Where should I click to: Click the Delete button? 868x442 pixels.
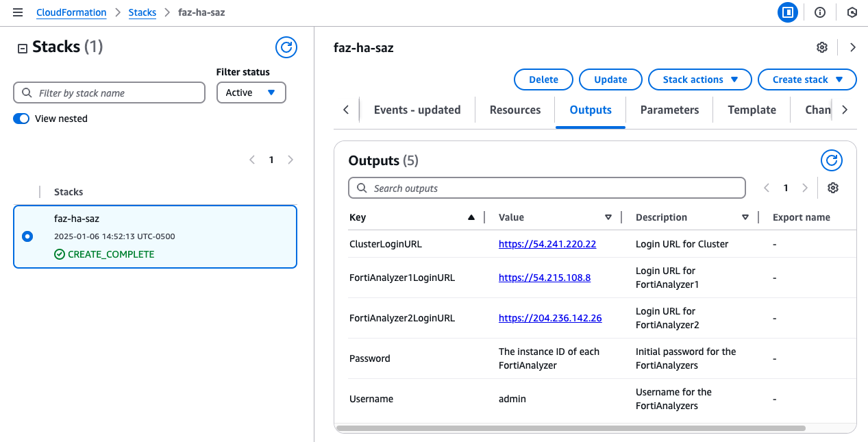(x=544, y=79)
